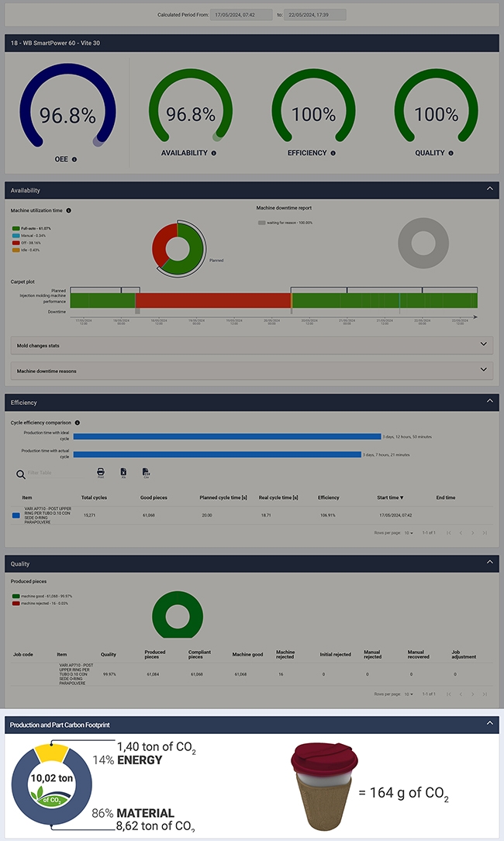The image size is (504, 841).
Task: Print the efficiency table
Action: [101, 472]
